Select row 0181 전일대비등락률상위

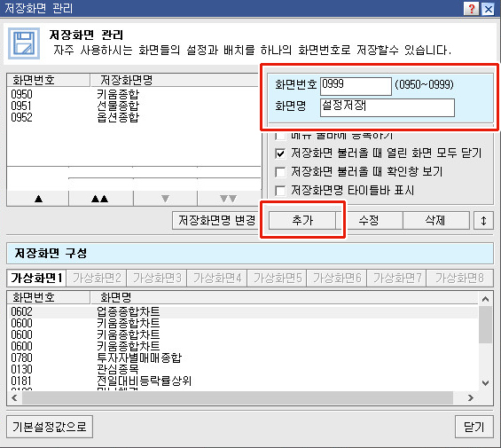pyautogui.click(x=243, y=381)
